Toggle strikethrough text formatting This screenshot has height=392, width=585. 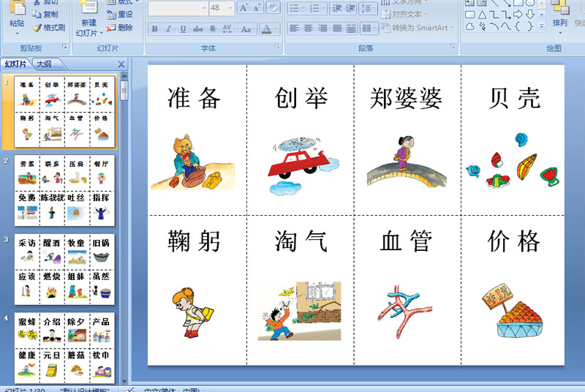coord(197,29)
